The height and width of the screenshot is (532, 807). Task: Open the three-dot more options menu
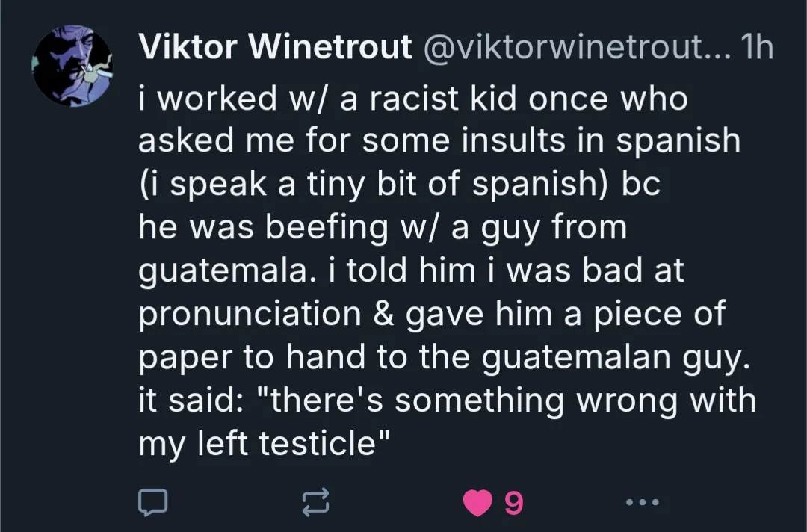[643, 501]
